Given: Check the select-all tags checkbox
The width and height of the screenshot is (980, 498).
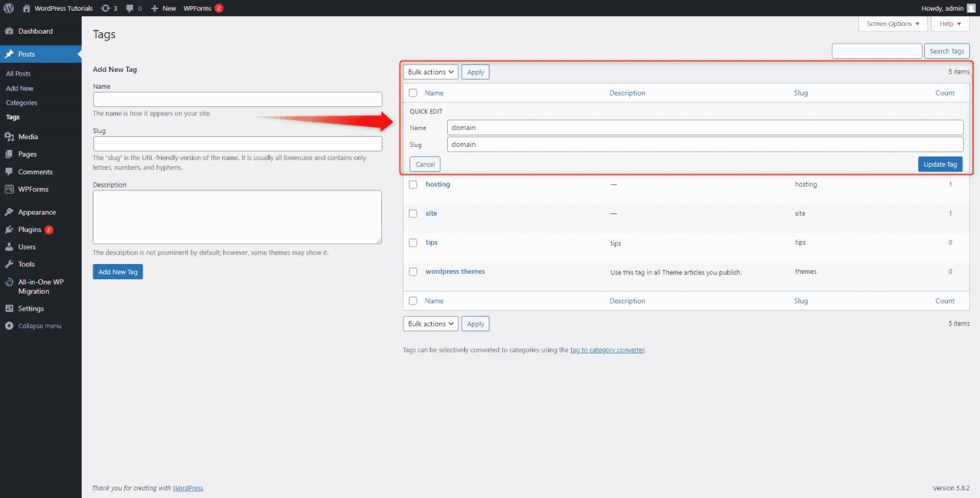Looking at the screenshot, I should tap(413, 93).
